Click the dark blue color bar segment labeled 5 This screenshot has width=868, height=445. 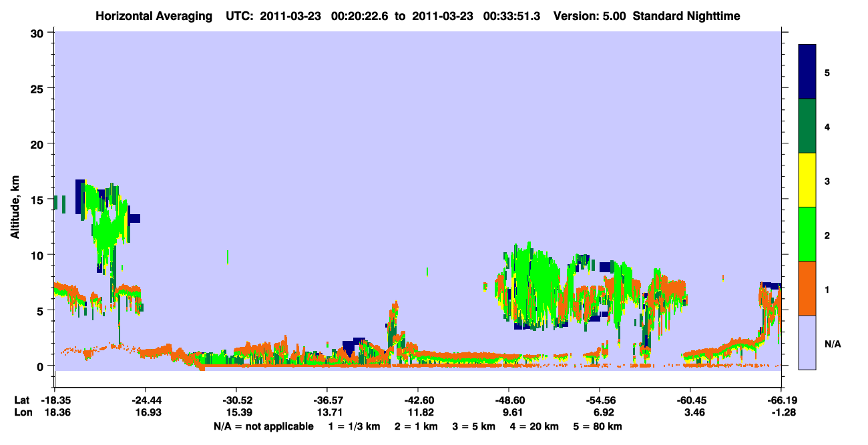[x=807, y=72]
